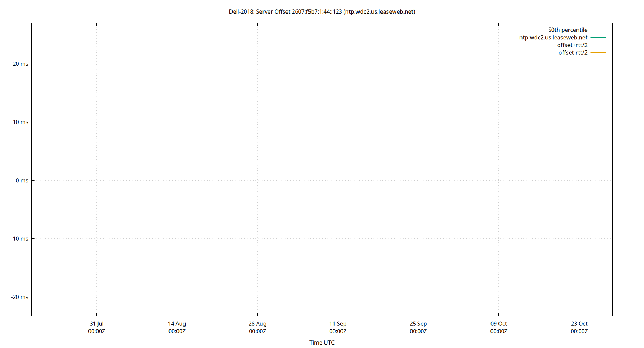Click the 20 ms y-axis label
This screenshot has width=644, height=348.
pos(19,64)
